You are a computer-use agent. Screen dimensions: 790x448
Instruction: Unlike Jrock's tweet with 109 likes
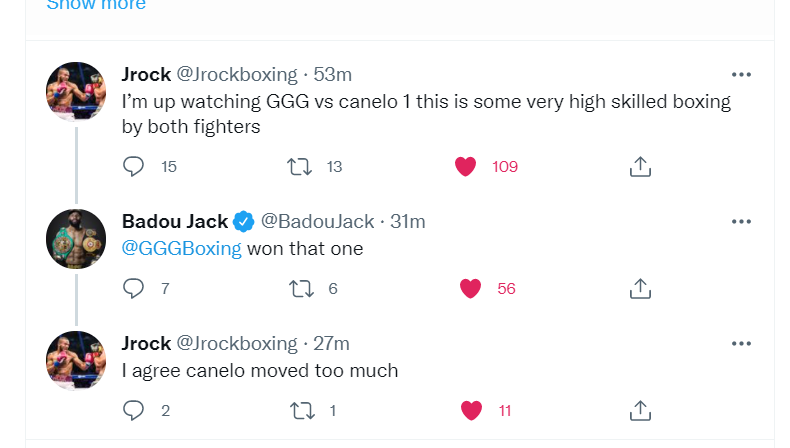(466, 166)
